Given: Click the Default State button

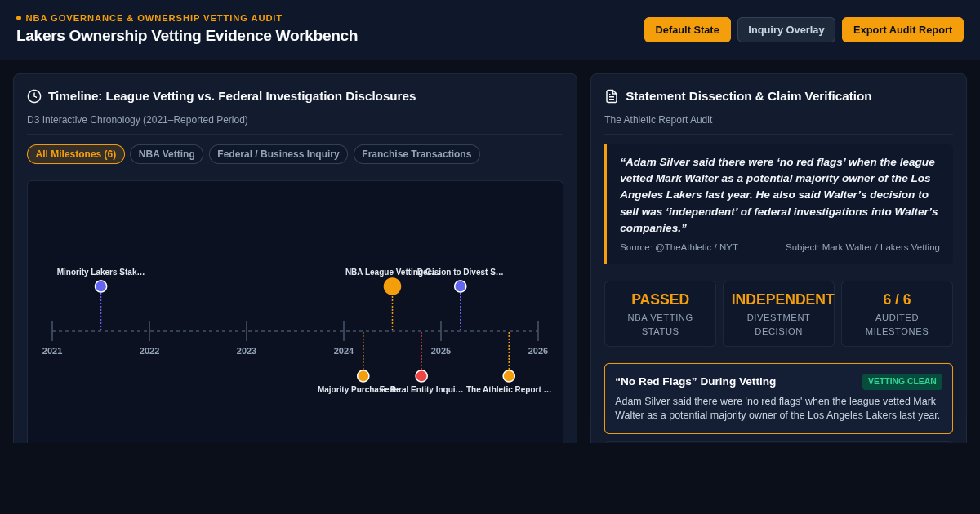Looking at the screenshot, I should tap(687, 29).
